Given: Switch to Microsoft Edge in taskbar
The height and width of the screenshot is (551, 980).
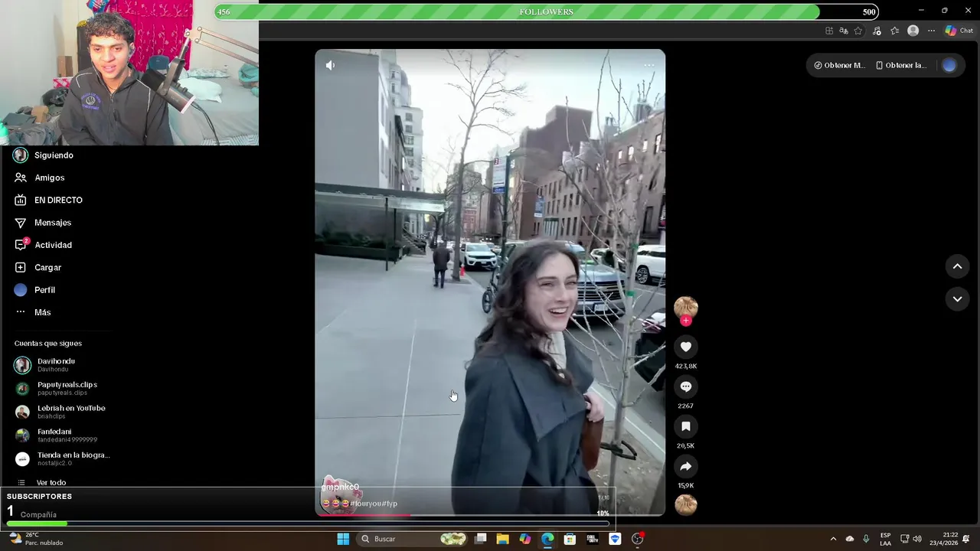Looking at the screenshot, I should pyautogui.click(x=547, y=539).
